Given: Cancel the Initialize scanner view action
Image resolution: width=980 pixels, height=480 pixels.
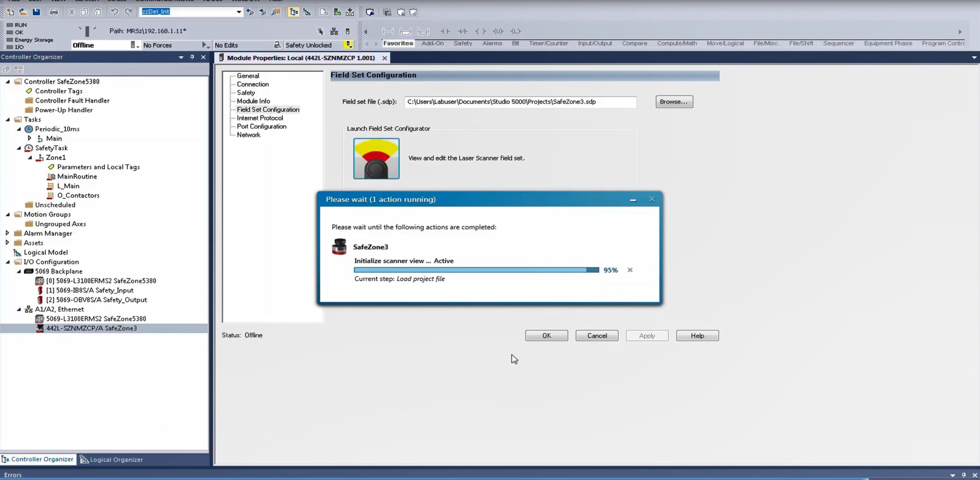Looking at the screenshot, I should 630,270.
